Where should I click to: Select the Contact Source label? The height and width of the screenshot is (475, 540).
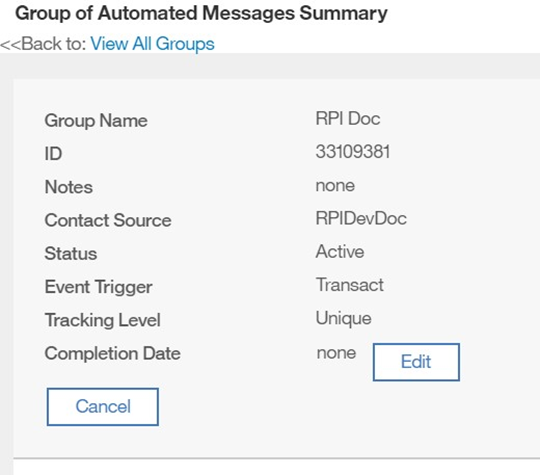tap(108, 220)
